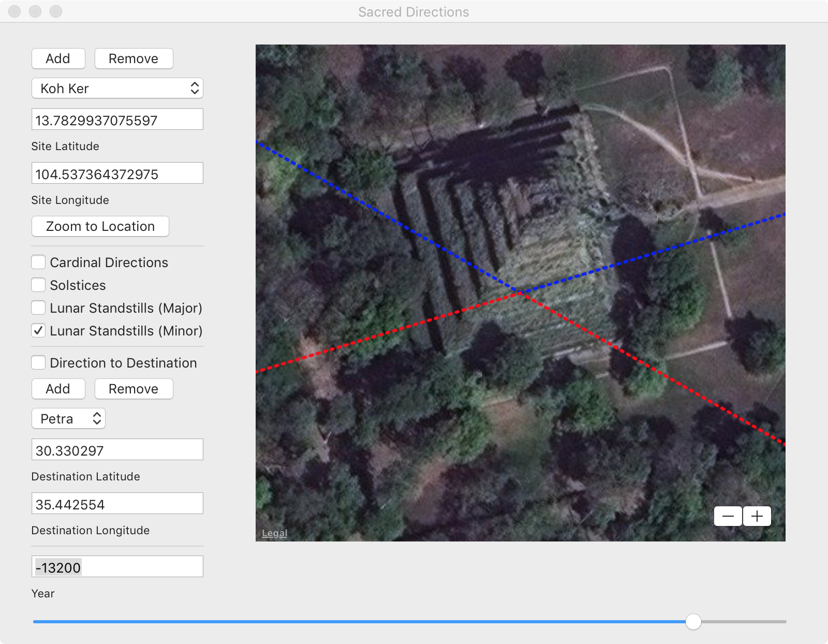Viewport: 828px width, 644px height.
Task: Toggle the Solstices checkbox
Action: (x=38, y=285)
